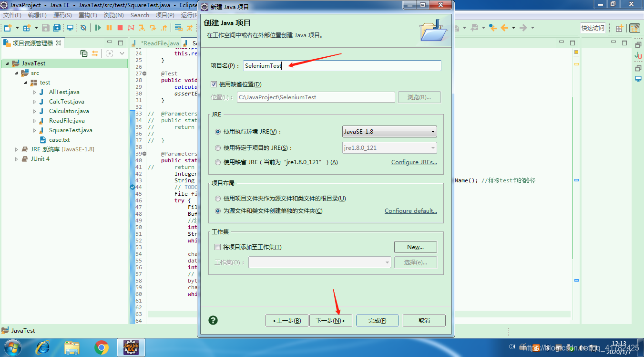Open the 工作集 combo box

319,262
